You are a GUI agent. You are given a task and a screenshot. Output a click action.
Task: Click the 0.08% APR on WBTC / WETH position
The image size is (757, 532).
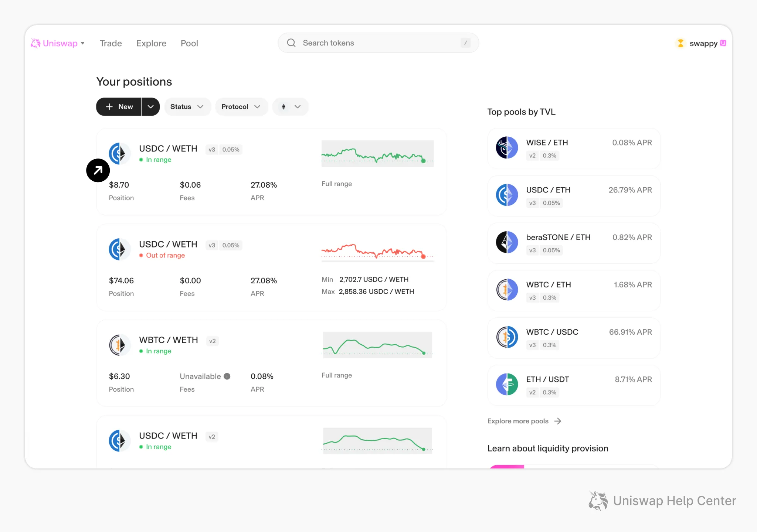point(262,376)
